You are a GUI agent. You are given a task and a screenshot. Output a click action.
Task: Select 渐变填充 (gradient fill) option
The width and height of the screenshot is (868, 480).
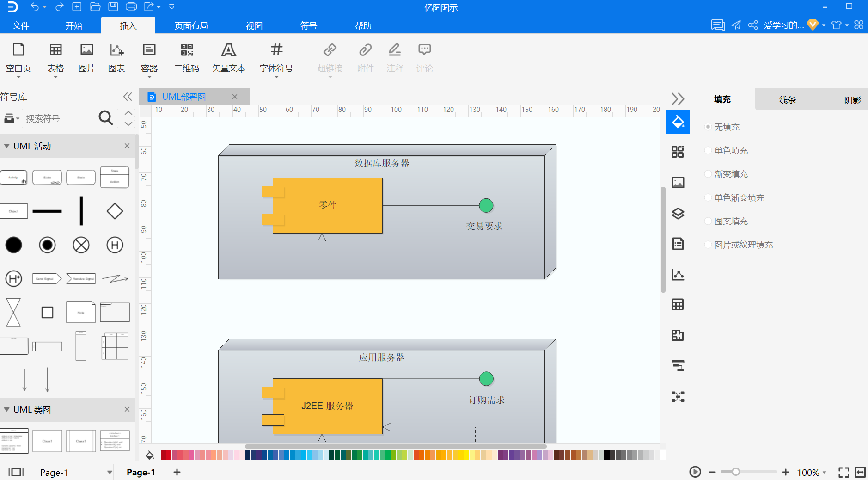click(x=726, y=174)
